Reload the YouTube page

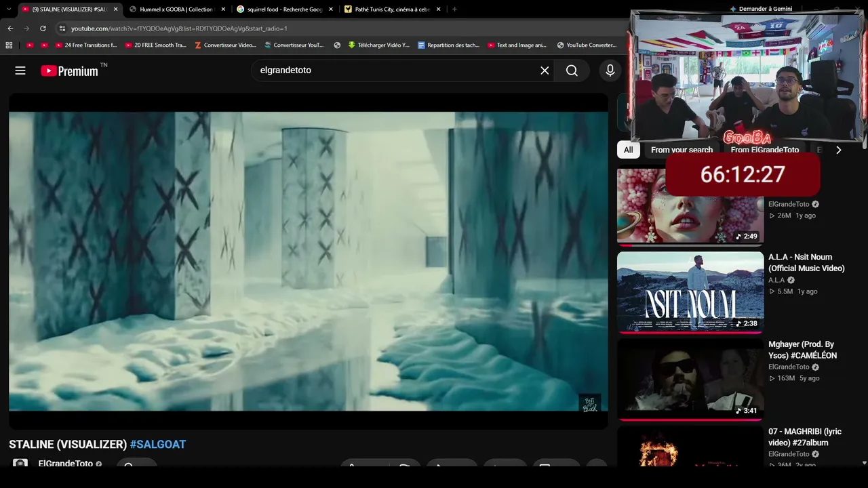tap(43, 28)
